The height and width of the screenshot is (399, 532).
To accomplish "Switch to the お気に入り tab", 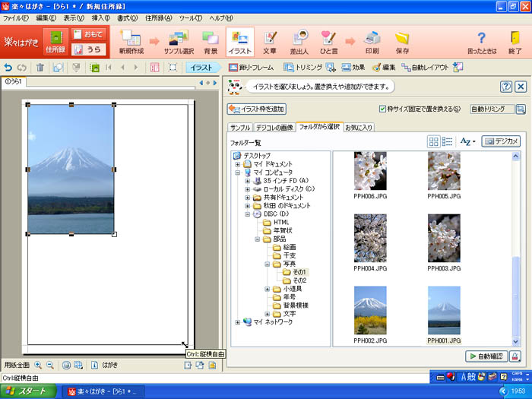I will click(x=359, y=127).
